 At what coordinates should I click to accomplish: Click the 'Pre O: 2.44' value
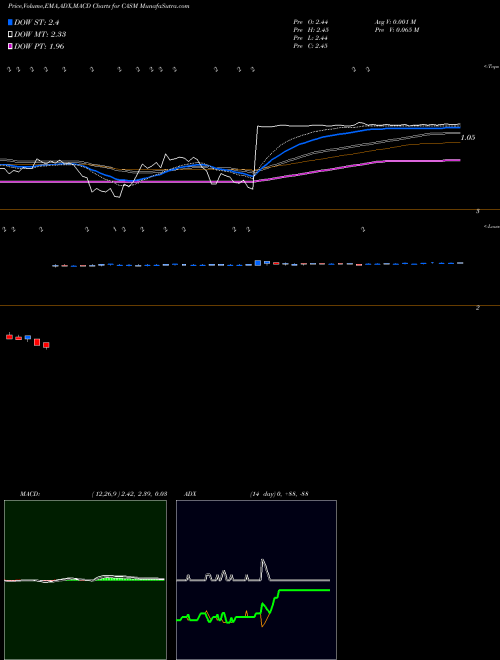311,22
